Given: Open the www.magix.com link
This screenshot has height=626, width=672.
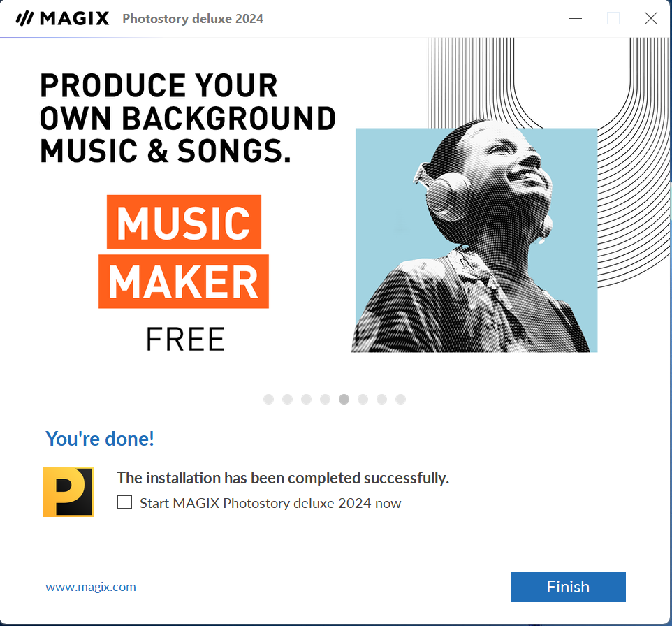Looking at the screenshot, I should pos(91,587).
